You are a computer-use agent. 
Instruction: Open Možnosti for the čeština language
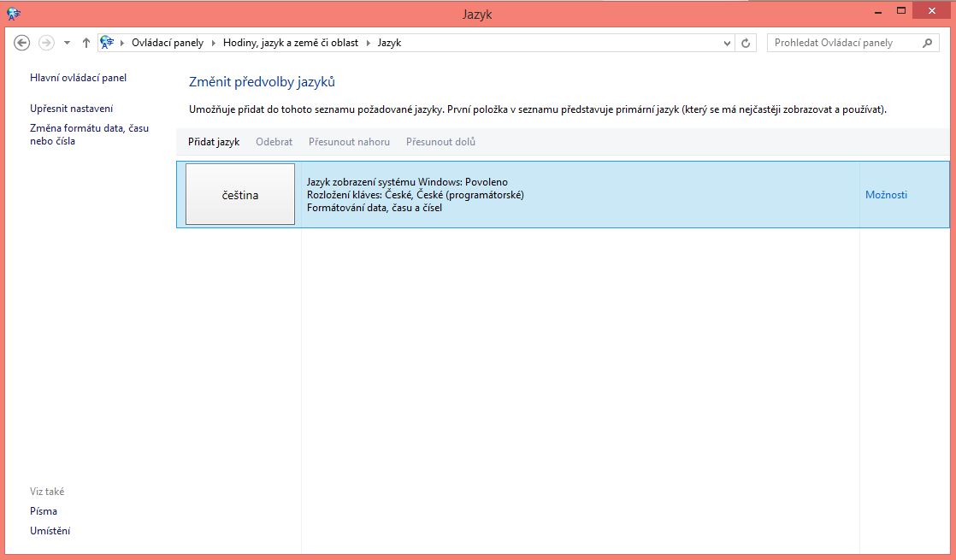[886, 195]
